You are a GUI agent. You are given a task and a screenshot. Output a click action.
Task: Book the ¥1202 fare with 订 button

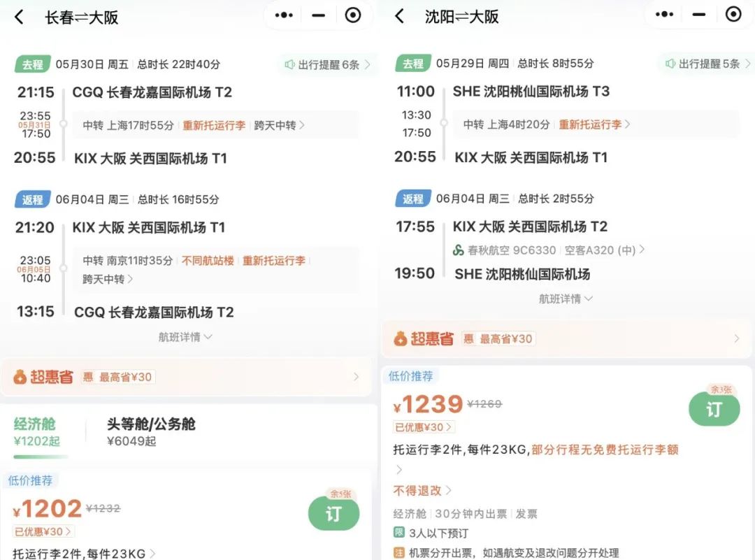(x=333, y=514)
